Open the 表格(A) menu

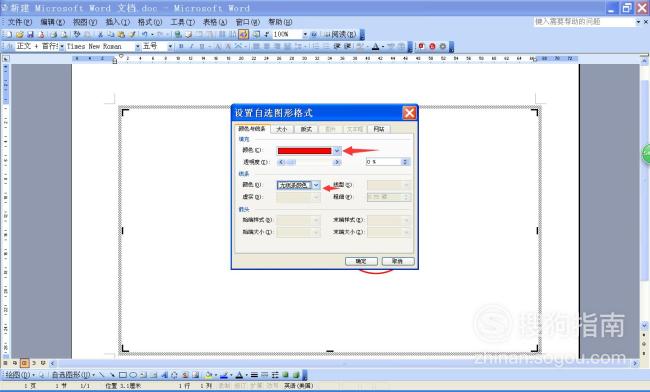pyautogui.click(x=215, y=22)
